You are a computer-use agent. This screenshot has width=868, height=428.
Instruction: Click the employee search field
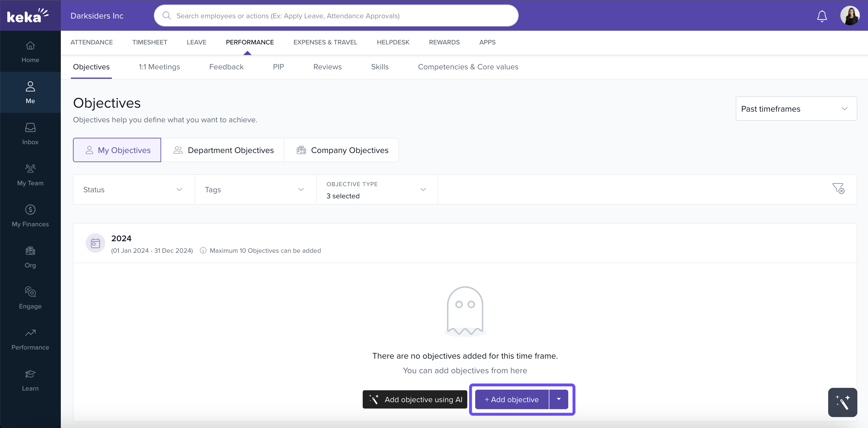point(336,16)
